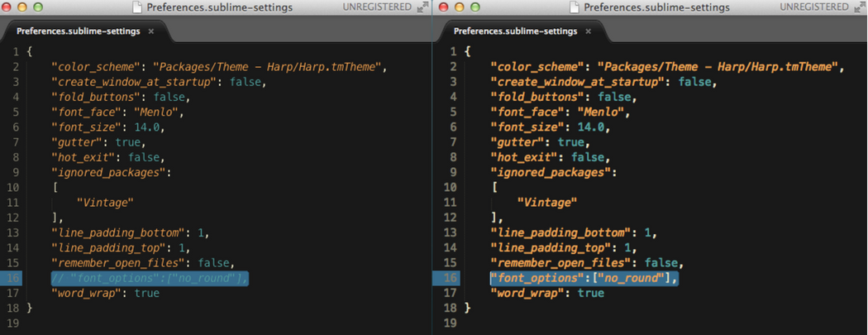Click "line_padding_bottom" in the left window
Viewport: 868px width, 335px height.
tap(117, 232)
